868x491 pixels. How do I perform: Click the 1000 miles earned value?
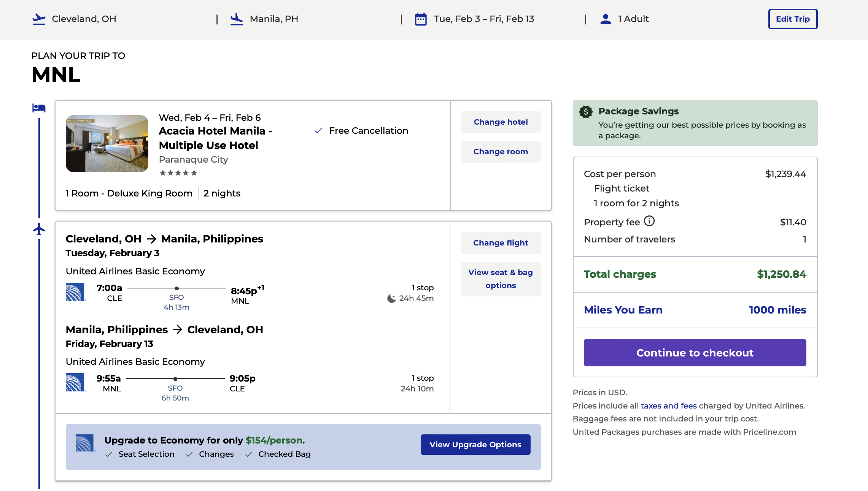click(x=777, y=310)
